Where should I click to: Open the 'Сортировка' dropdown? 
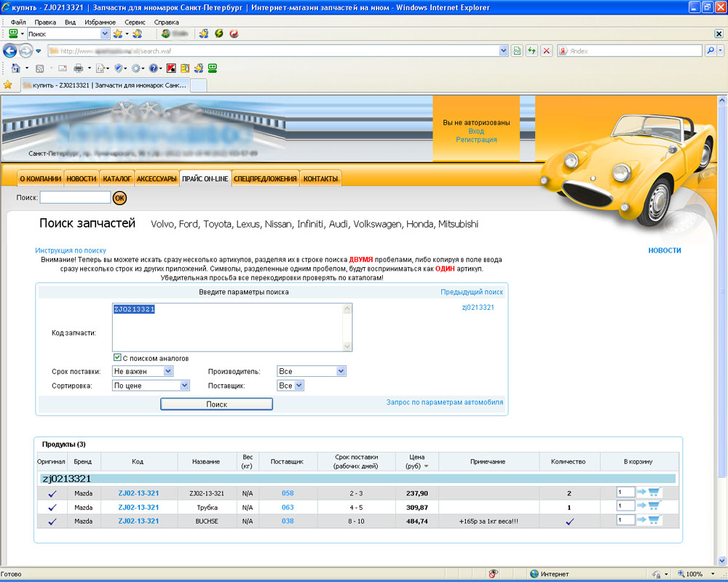[151, 386]
